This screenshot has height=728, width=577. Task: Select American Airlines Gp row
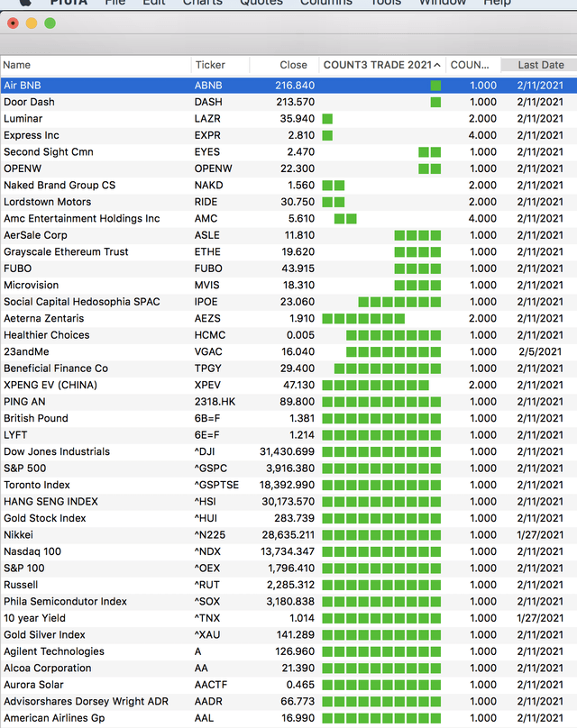[x=288, y=718]
